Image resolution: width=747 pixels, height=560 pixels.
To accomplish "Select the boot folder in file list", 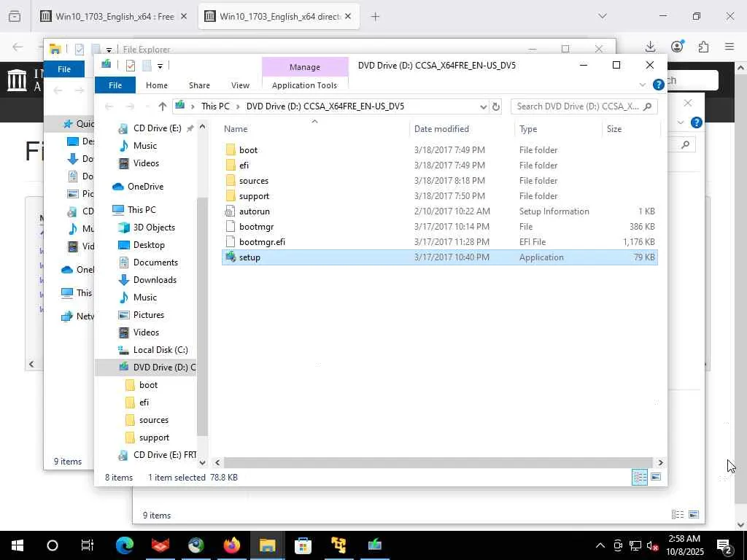I will [x=248, y=150].
